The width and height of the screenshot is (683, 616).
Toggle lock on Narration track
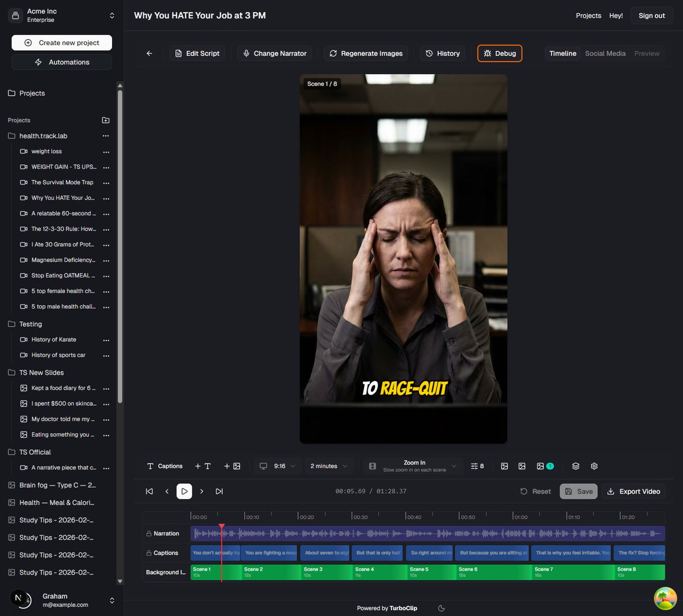click(x=149, y=534)
